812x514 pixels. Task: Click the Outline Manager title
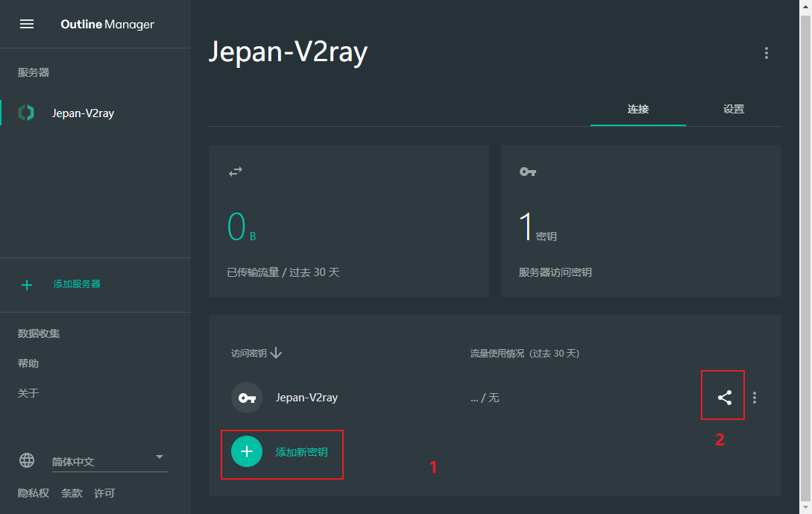click(107, 25)
